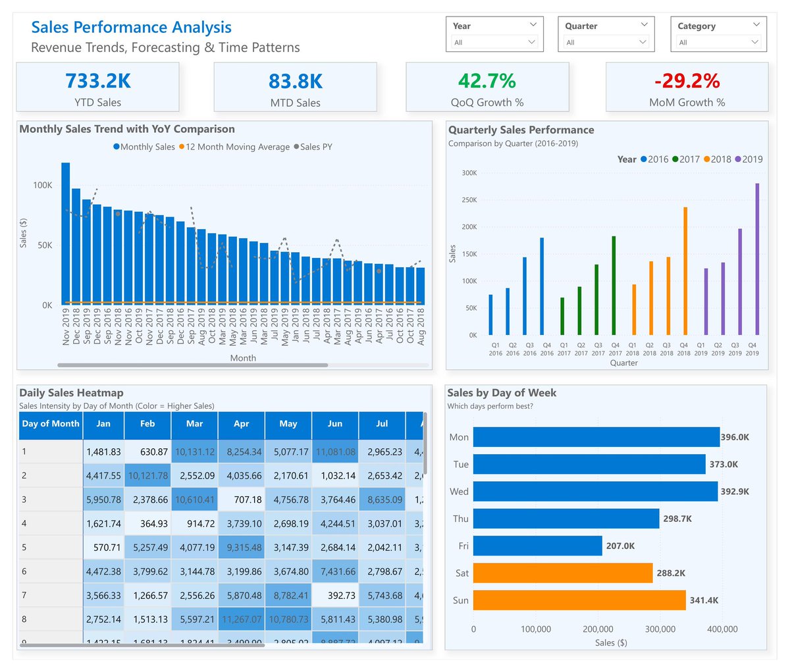This screenshot has width=790, height=672.
Task: Click the Quarterly Sales Performance chart title
Action: pos(521,130)
